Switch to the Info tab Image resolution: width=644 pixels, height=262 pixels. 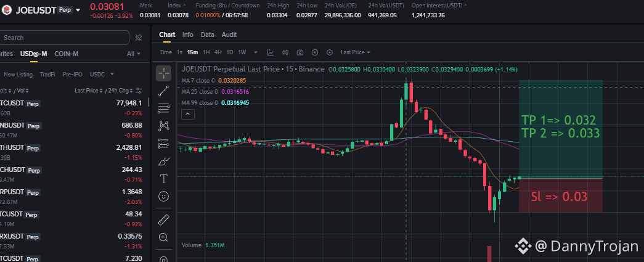pos(188,35)
